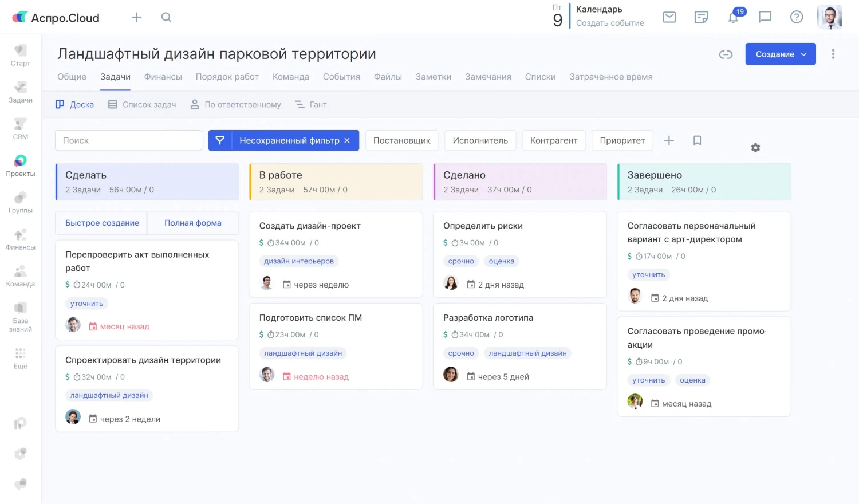Copy project link with the chain icon
Image resolution: width=859 pixels, height=504 pixels.
tap(726, 54)
